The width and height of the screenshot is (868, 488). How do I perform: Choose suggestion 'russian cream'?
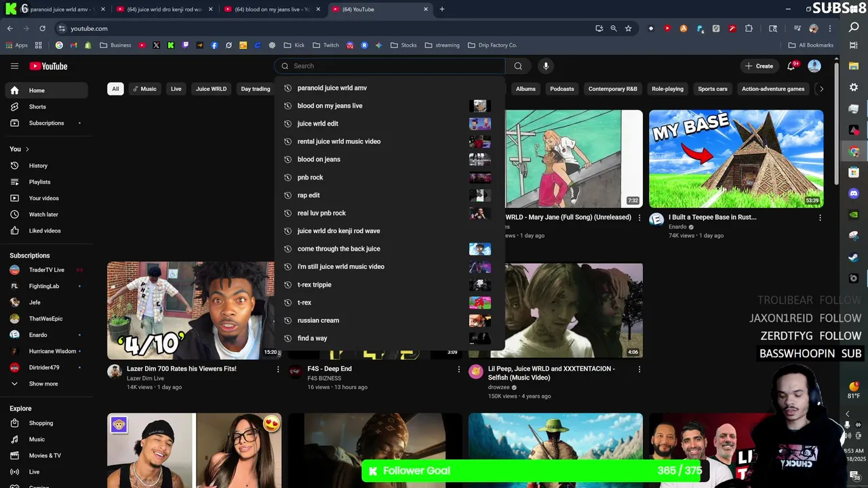click(390, 321)
